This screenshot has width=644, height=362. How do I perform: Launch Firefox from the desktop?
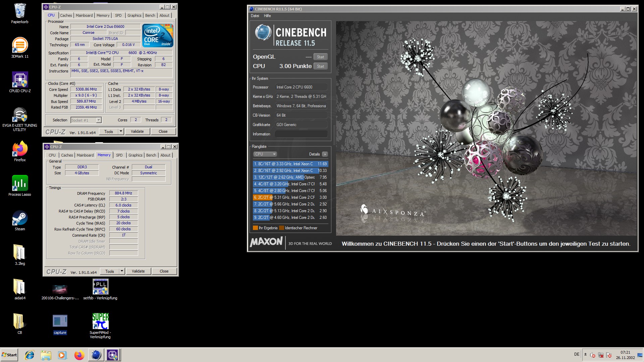click(20, 152)
